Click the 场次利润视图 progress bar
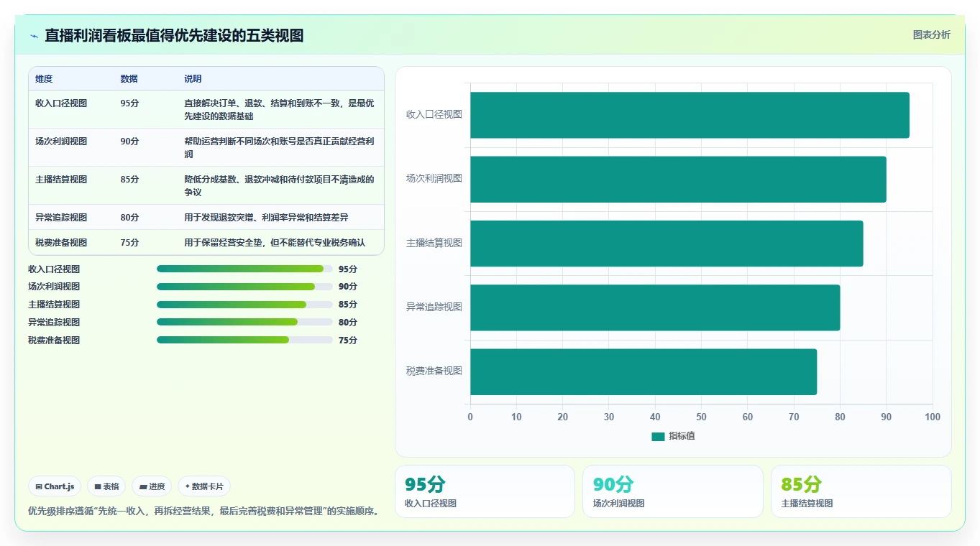Image resolution: width=980 pixels, height=546 pixels. (x=244, y=287)
